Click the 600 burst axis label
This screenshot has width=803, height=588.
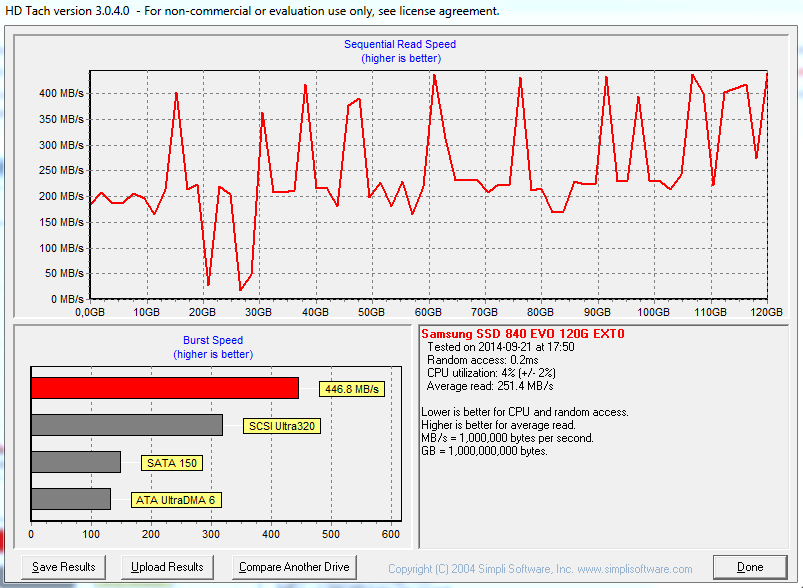click(x=391, y=534)
